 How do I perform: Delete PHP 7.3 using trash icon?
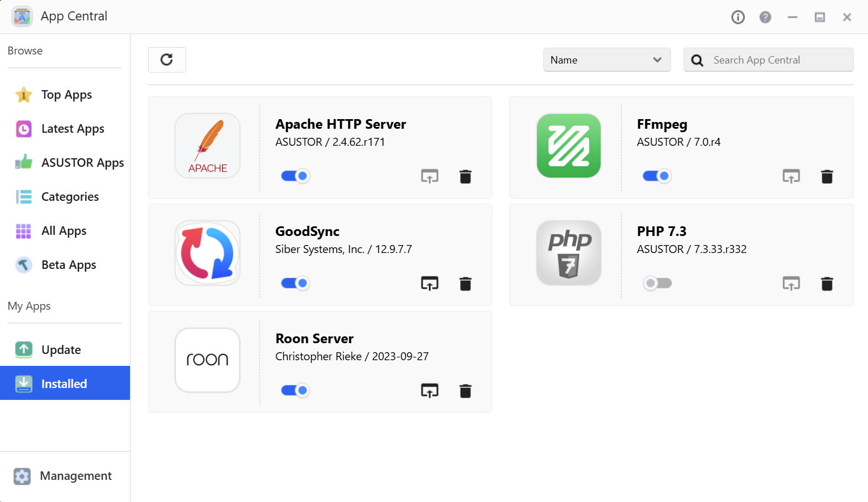point(827,284)
